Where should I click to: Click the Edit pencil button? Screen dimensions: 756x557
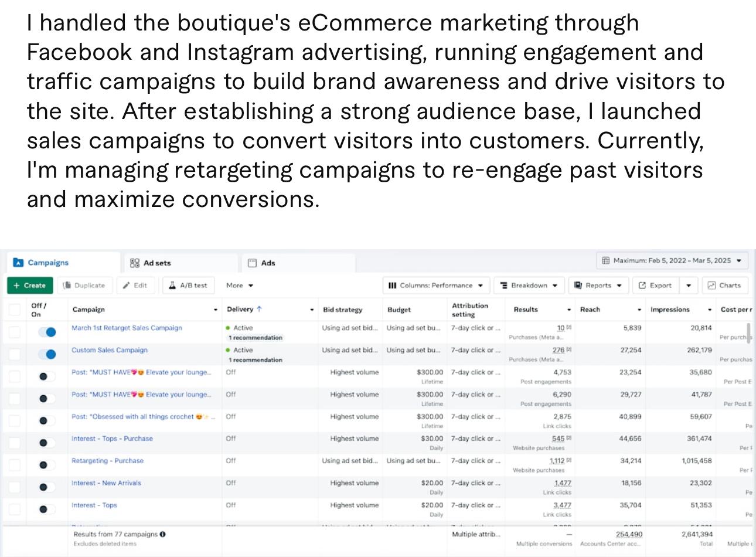(135, 286)
